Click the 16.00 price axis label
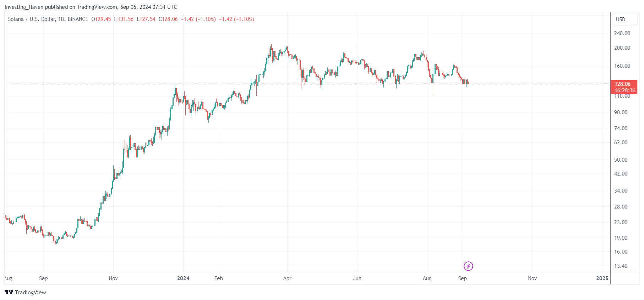The width and height of the screenshot is (644, 300). [621, 251]
